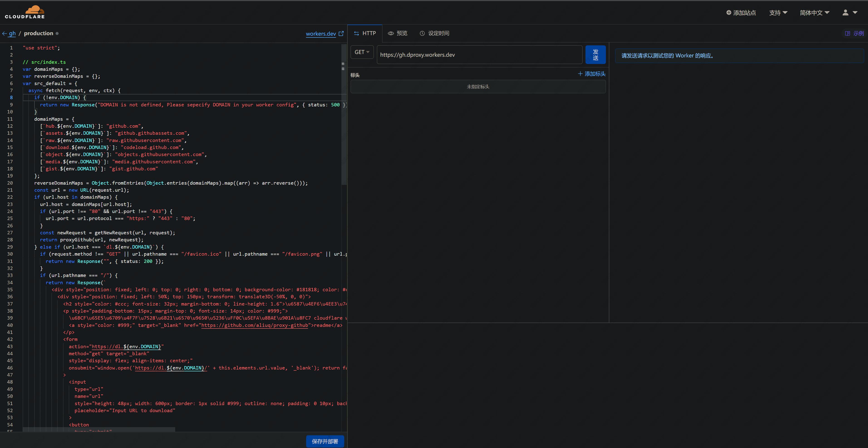This screenshot has width=868, height=448.
Task: Open the 简体中文 language dropdown
Action: tap(814, 13)
